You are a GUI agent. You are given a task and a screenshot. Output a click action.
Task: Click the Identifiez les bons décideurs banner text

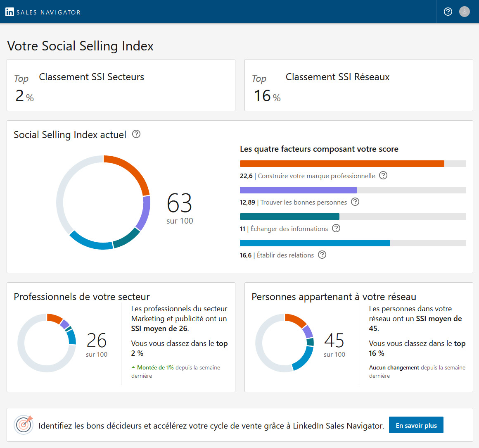point(211,426)
